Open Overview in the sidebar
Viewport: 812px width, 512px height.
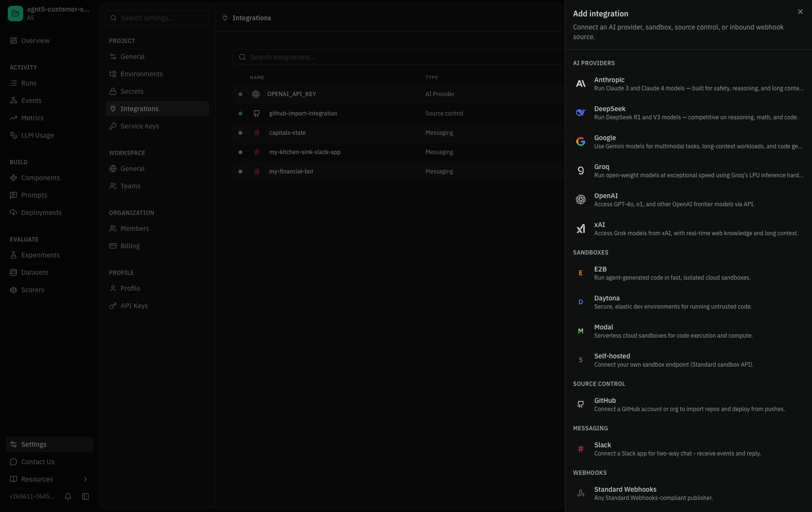tap(49, 41)
